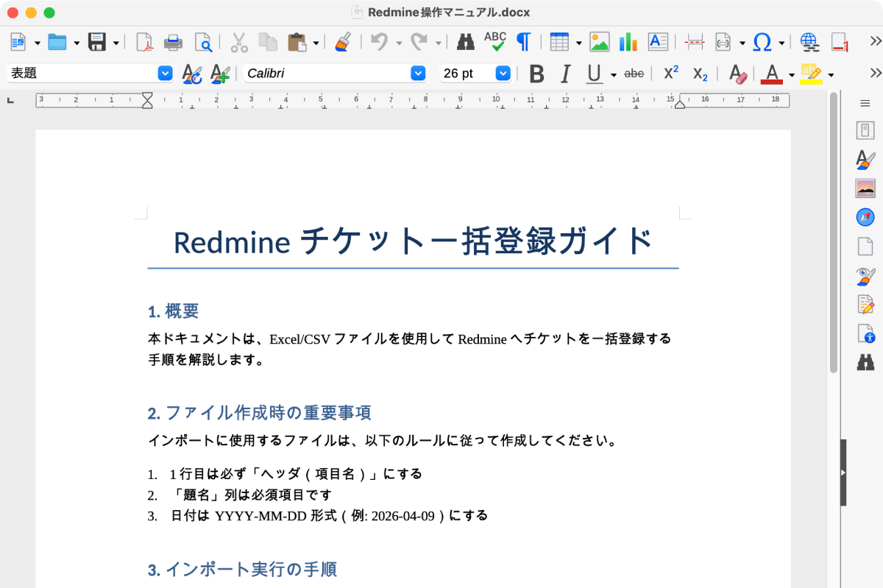The width and height of the screenshot is (883, 588).
Task: Click the Print button in the toolbar
Action: [x=173, y=42]
